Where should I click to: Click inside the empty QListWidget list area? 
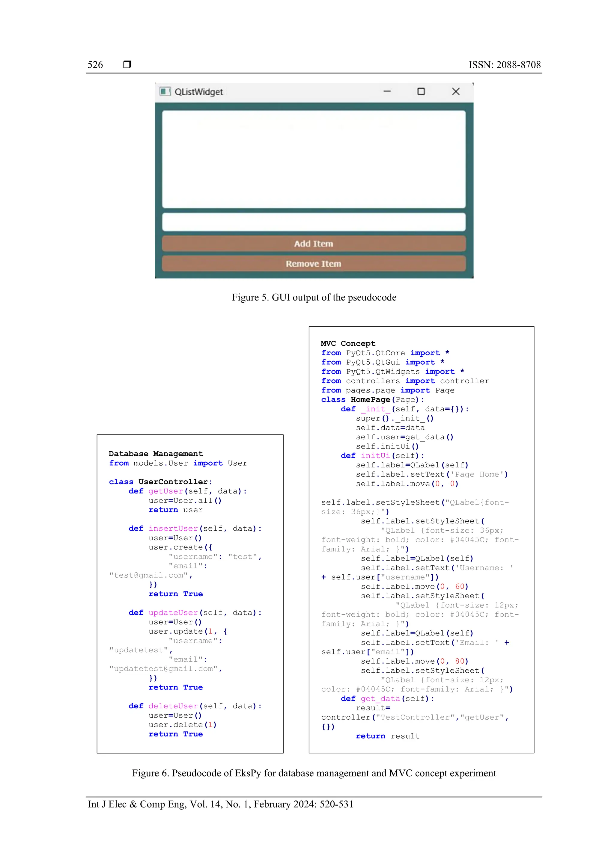314,159
